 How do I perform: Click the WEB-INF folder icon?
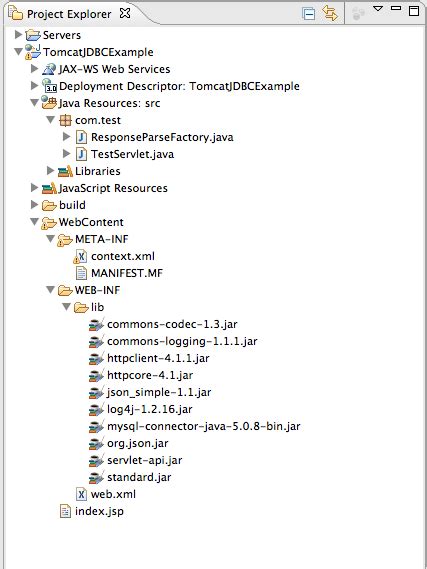pyautogui.click(x=65, y=290)
